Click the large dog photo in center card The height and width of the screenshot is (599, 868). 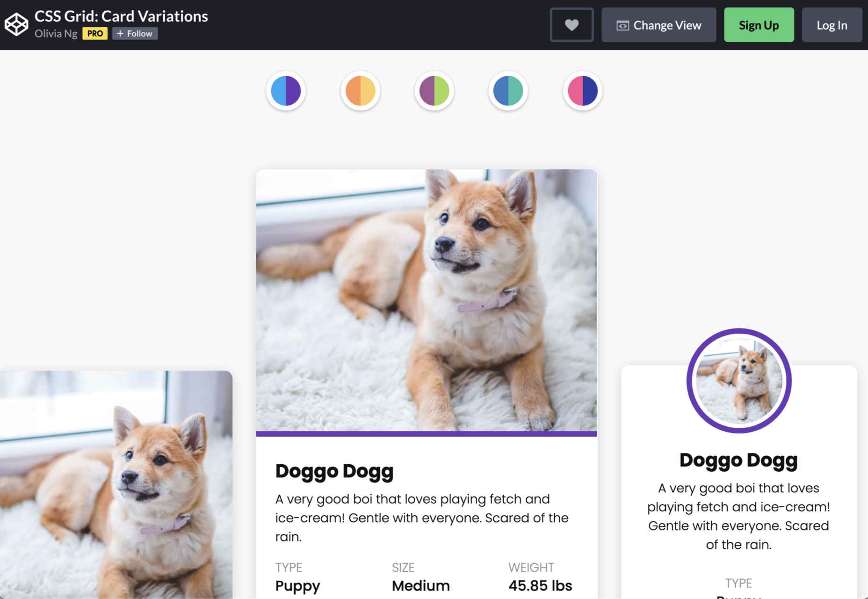(x=427, y=300)
